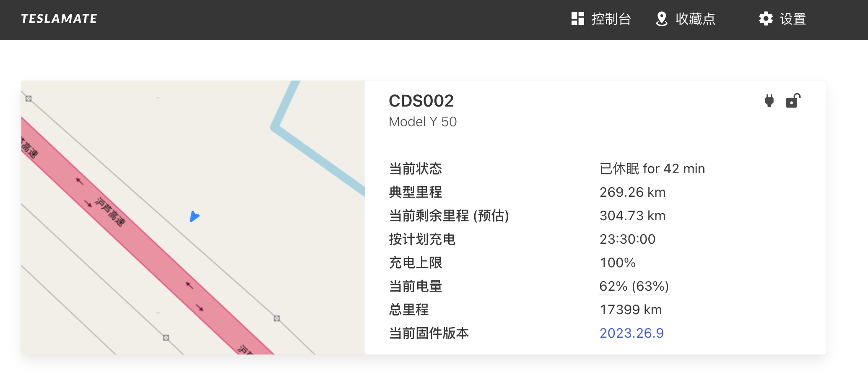Click the 已休眠 for 42 min status
Screen dimensions: 868x391
pos(652,169)
